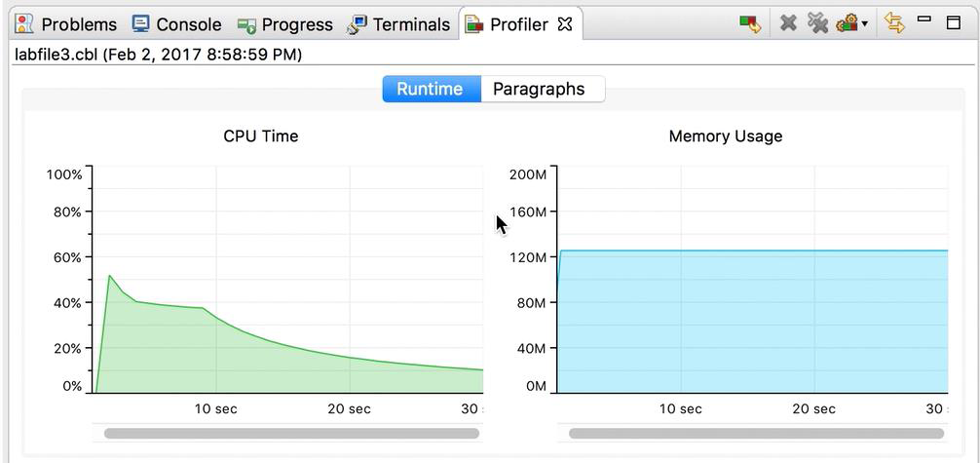Click the Memory Usage chart horizontal scrollbar
This screenshot has height=463, width=980.
click(x=756, y=433)
